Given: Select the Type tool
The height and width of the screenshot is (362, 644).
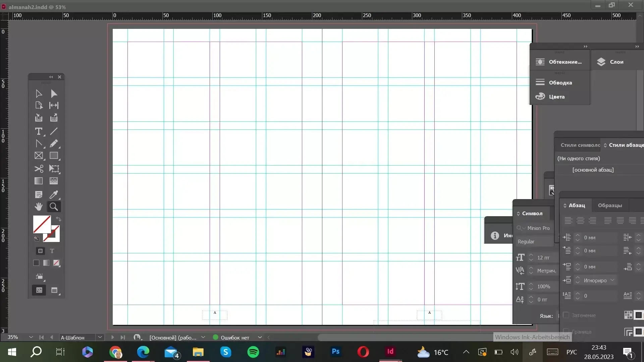Looking at the screenshot, I should (x=39, y=131).
